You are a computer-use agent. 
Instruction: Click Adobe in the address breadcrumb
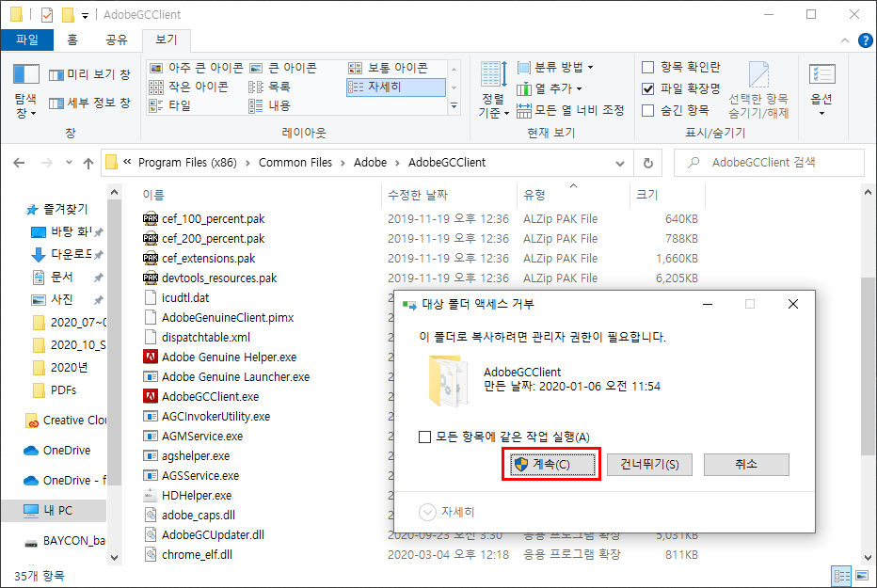click(x=370, y=163)
